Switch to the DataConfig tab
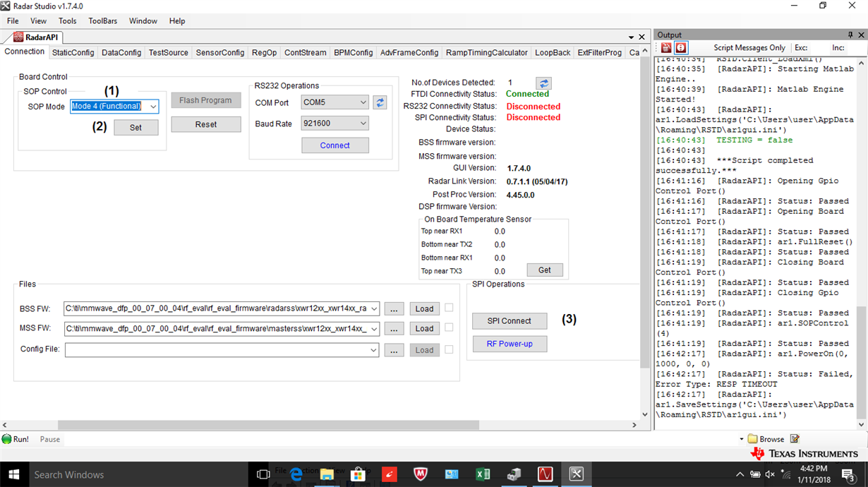Viewport: 868px width, 487px height. click(121, 52)
